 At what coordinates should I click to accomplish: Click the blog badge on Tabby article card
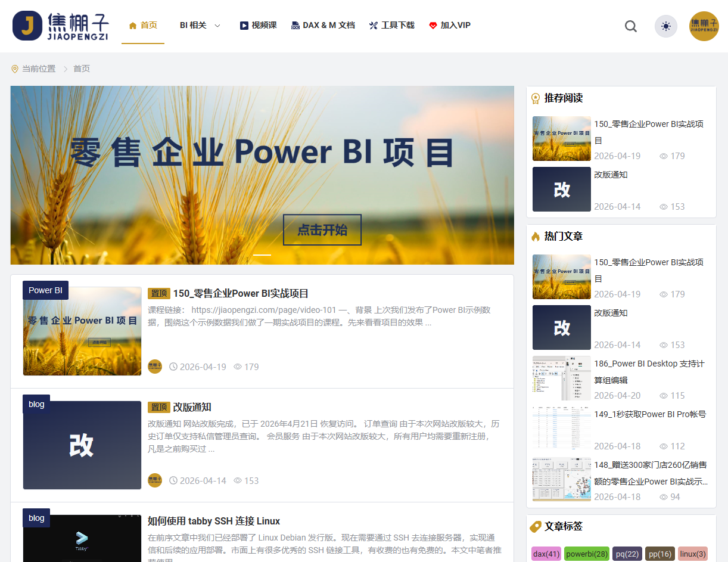36,518
